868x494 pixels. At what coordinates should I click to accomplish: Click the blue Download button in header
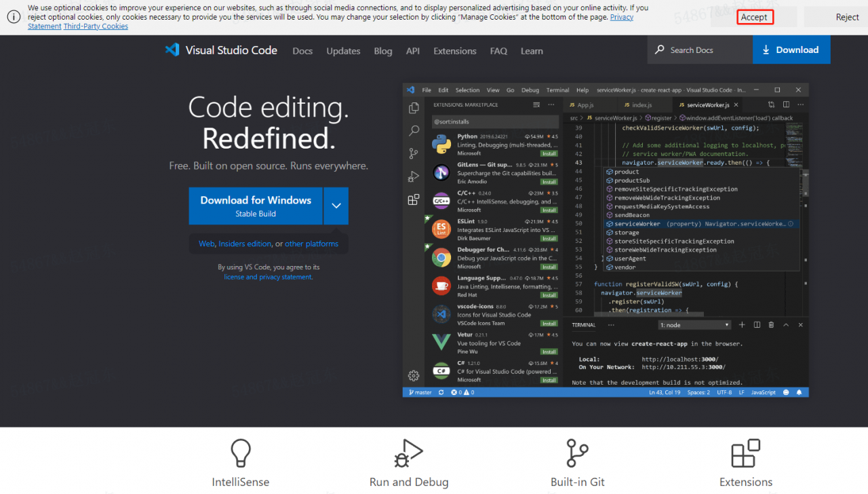click(791, 50)
